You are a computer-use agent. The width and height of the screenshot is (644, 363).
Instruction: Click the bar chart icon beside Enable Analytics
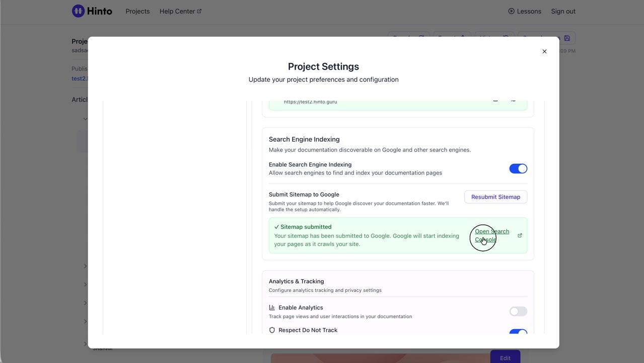pos(272,308)
